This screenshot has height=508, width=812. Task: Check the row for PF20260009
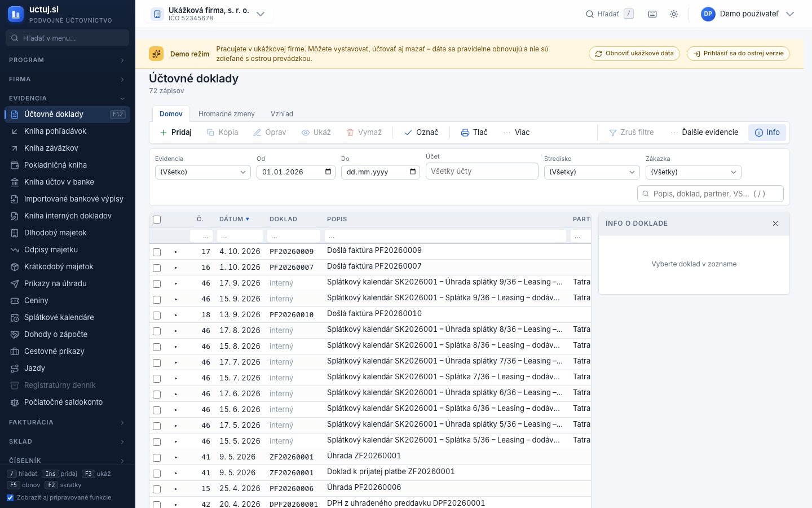pos(157,252)
